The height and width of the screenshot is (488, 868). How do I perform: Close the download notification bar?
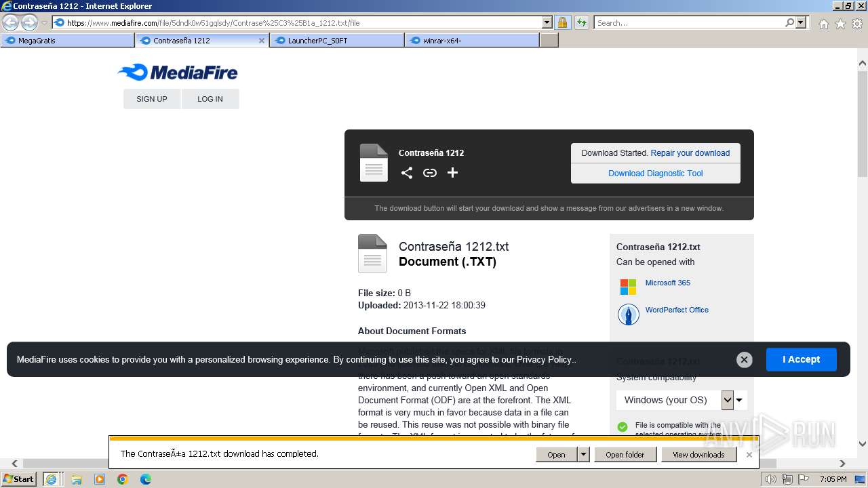(x=749, y=455)
